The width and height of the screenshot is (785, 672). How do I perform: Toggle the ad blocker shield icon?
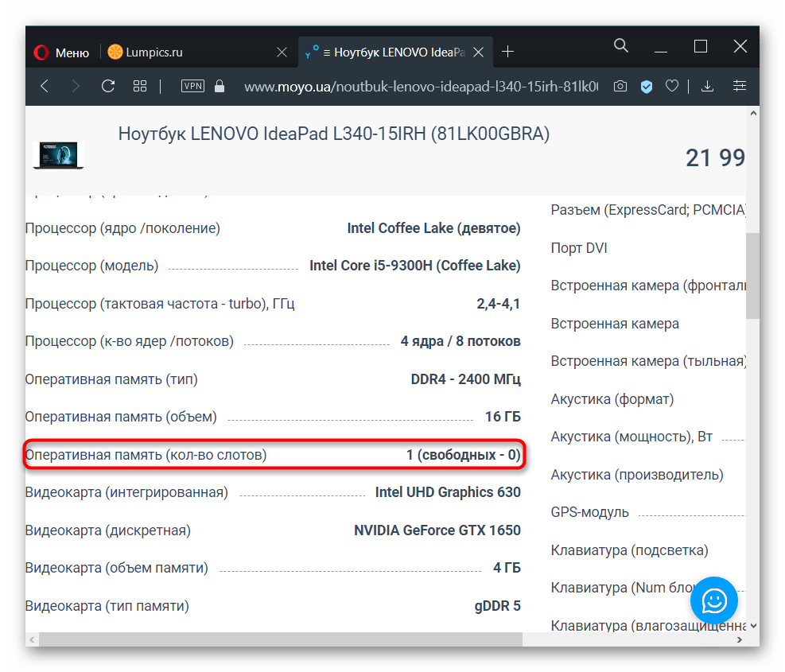click(647, 86)
